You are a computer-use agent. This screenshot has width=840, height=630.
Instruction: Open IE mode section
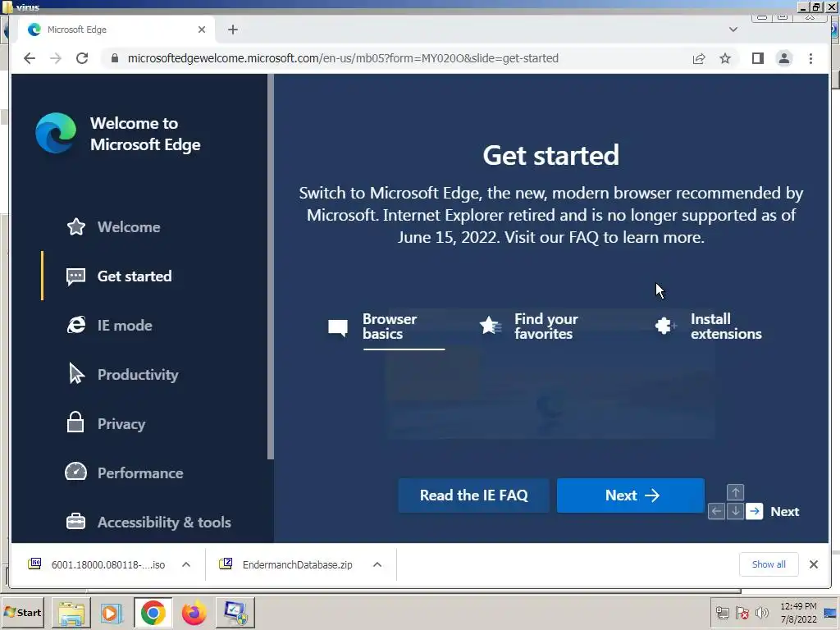109,325
